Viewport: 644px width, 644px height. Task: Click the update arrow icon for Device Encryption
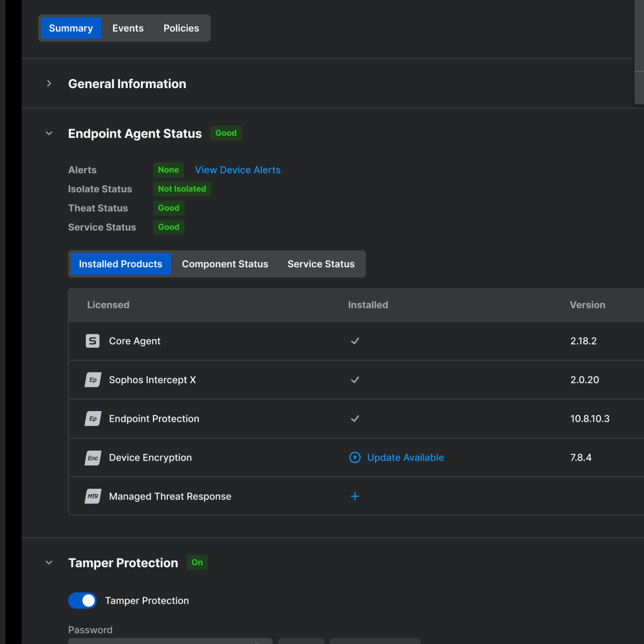coord(355,458)
